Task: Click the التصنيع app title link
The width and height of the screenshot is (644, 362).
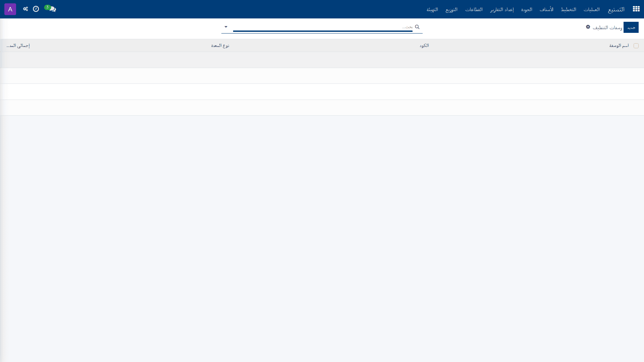Action: pos(616,9)
